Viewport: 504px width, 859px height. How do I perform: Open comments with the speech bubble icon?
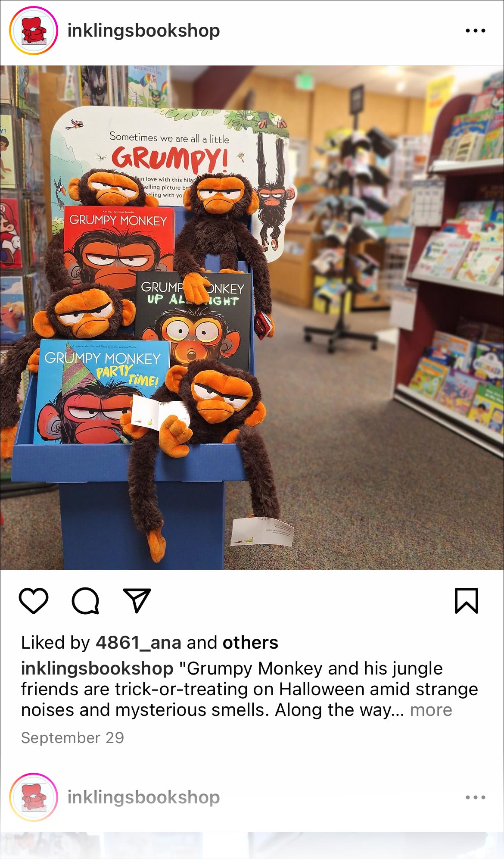click(85, 600)
